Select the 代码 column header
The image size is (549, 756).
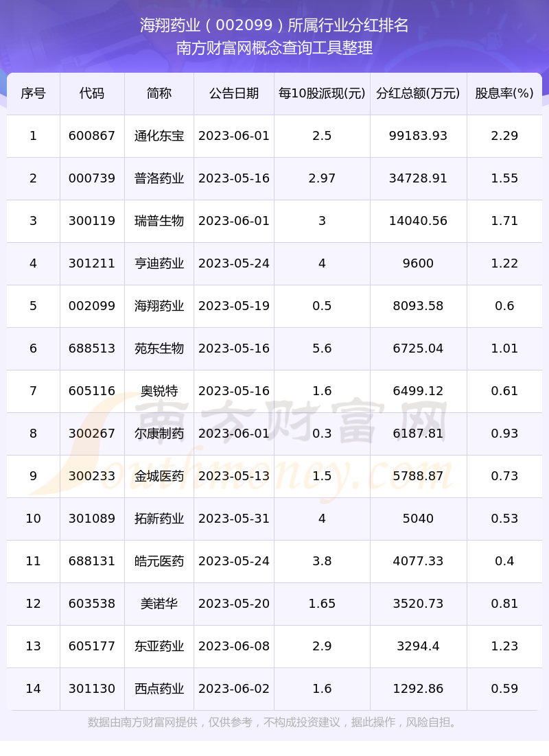[x=92, y=93]
